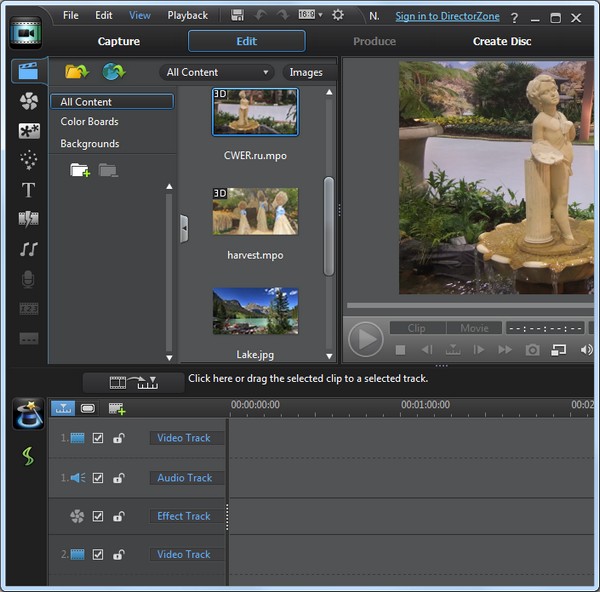Click the import media folder icon
This screenshot has height=592, width=600.
[76, 72]
